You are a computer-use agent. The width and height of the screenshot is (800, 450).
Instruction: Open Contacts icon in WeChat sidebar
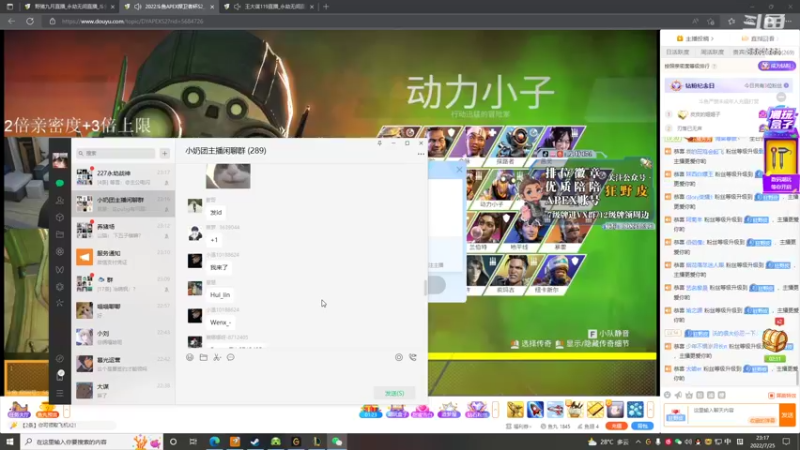tap(60, 200)
